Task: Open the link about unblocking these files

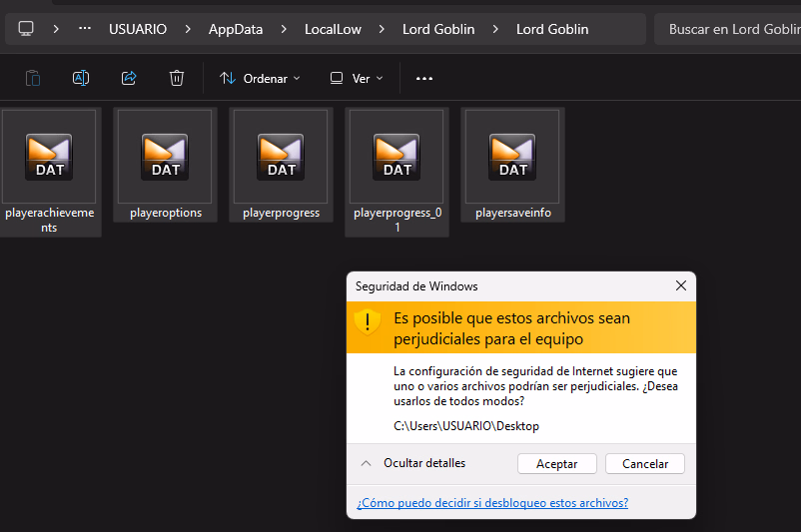Action: pos(492,503)
